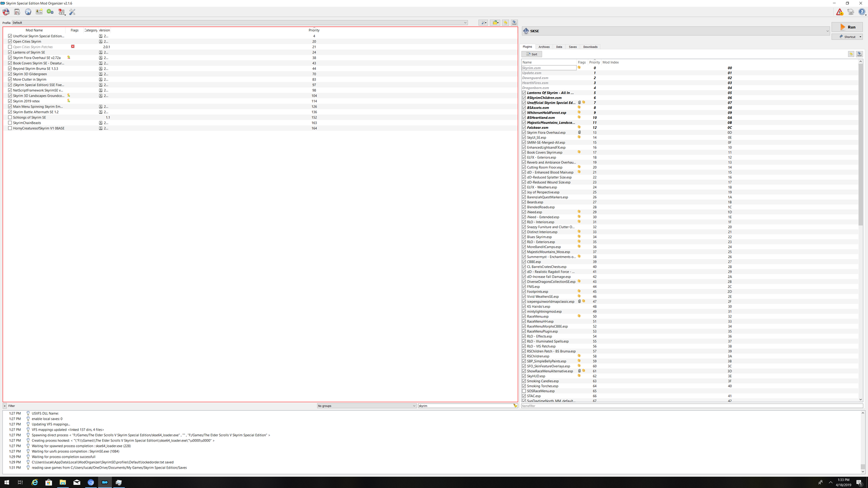Image resolution: width=868 pixels, height=488 pixels.
Task: Open the SKSE executable dropdown
Action: pos(676,31)
